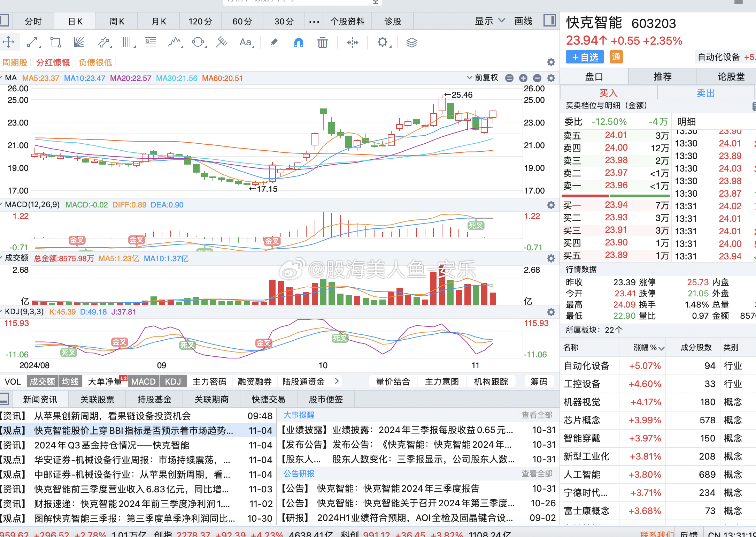
Task: Open MACD indicator settings gear
Action: (x=551, y=205)
